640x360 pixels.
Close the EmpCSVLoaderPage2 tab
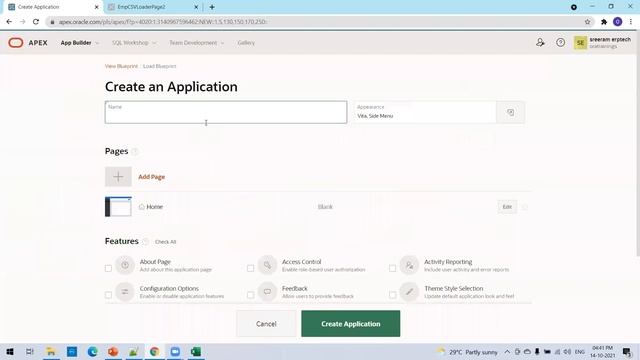point(196,7)
